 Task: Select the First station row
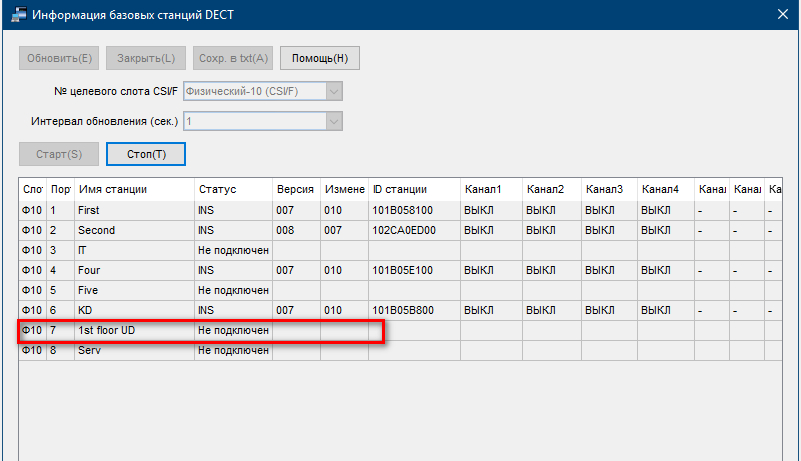[400, 210]
